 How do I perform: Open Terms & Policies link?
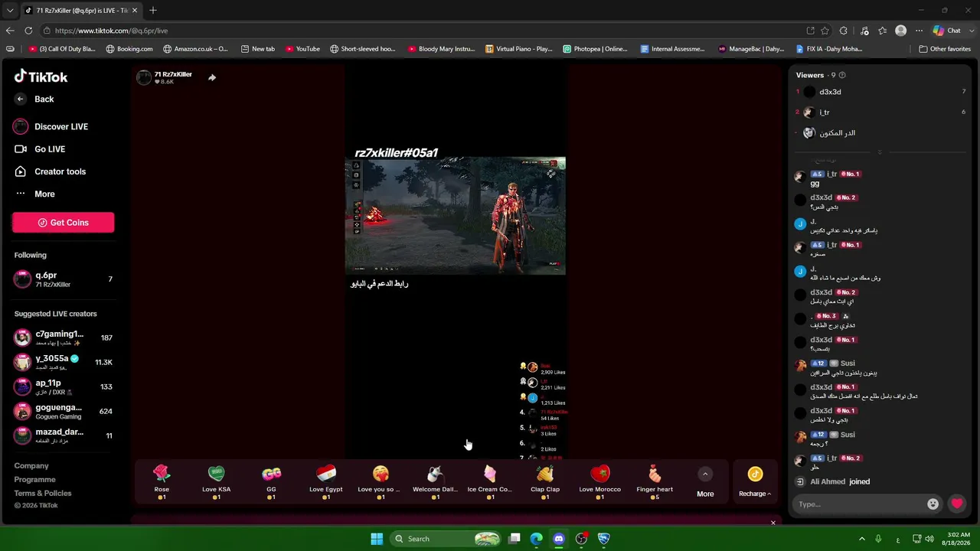coord(43,494)
